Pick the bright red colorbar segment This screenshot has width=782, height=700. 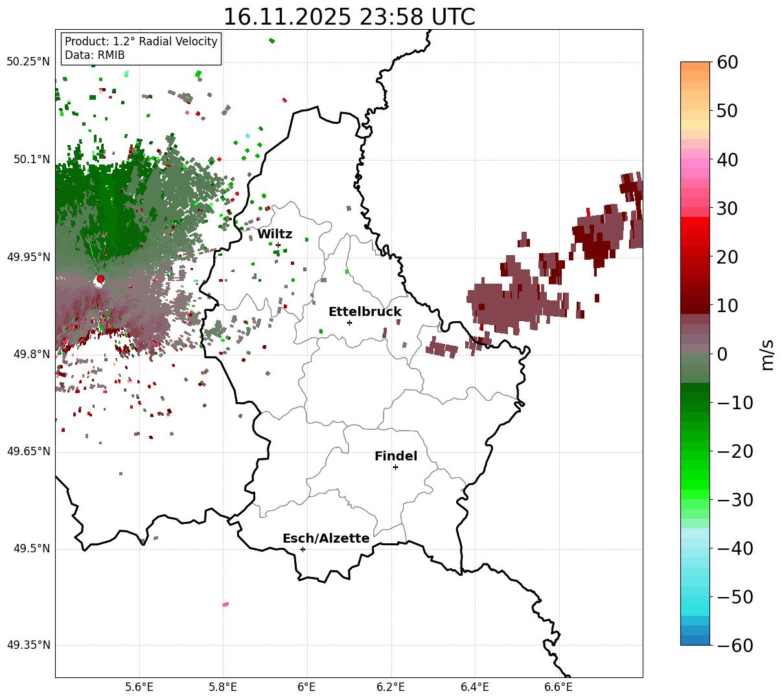coord(695,223)
